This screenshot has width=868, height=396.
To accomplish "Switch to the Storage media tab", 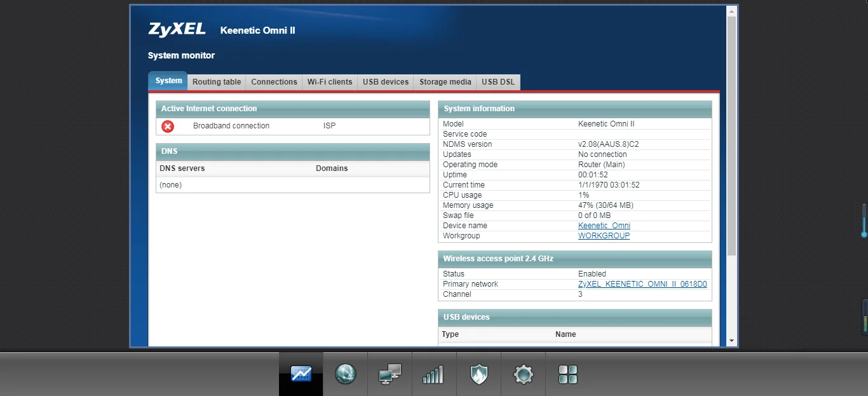I will coord(445,82).
